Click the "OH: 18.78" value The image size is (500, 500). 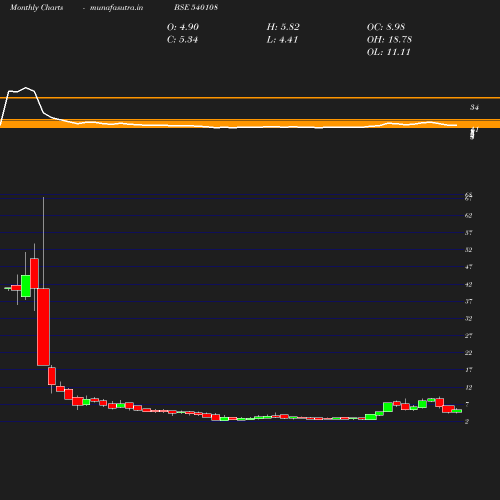pos(389,40)
